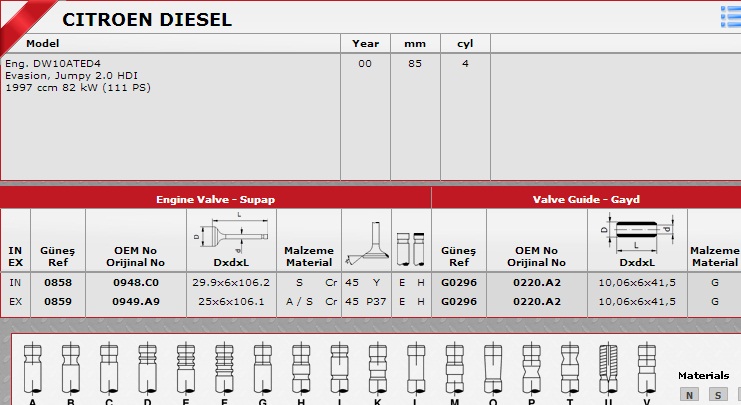Select valve stem groove type P icon
The image size is (741, 405).
point(531,368)
